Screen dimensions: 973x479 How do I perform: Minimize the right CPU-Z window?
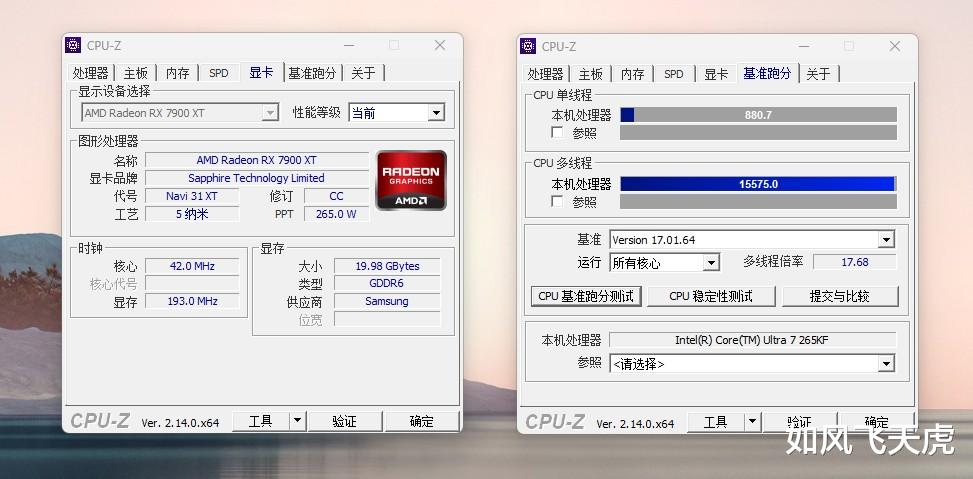804,47
